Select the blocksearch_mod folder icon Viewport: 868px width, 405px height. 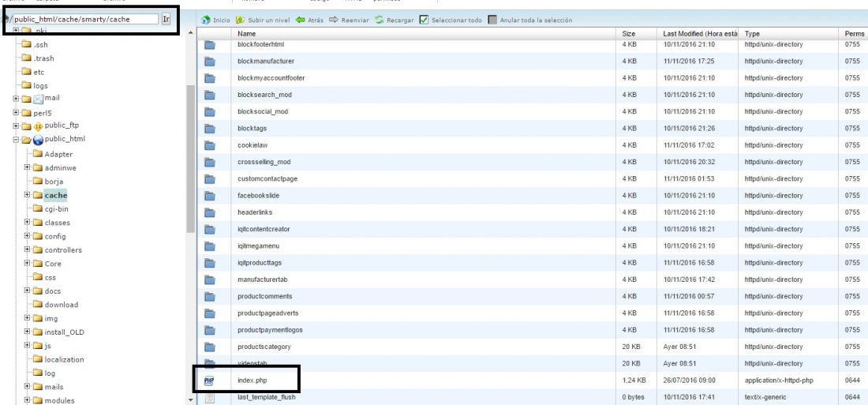209,95
